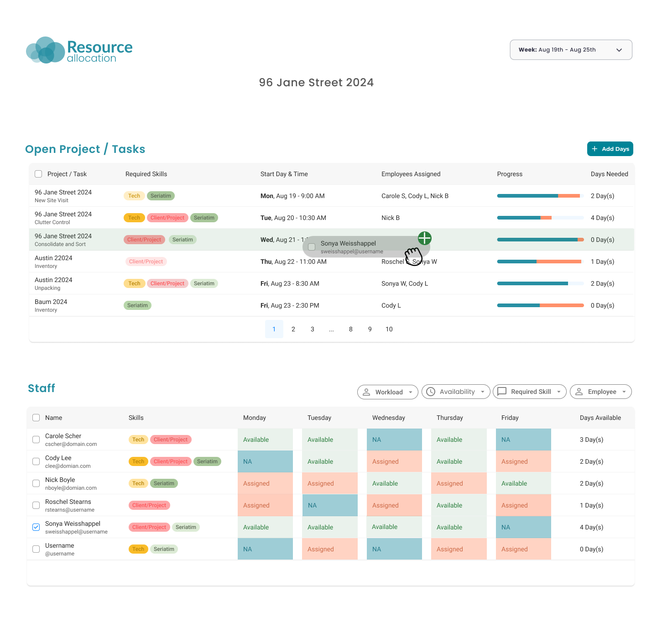
Task: Go to page 1 of tasks
Action: pyautogui.click(x=274, y=329)
